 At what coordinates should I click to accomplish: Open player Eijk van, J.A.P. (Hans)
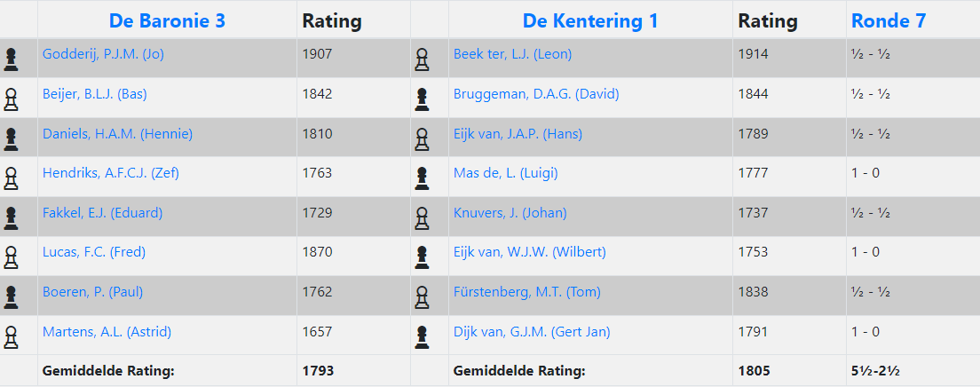tap(518, 134)
